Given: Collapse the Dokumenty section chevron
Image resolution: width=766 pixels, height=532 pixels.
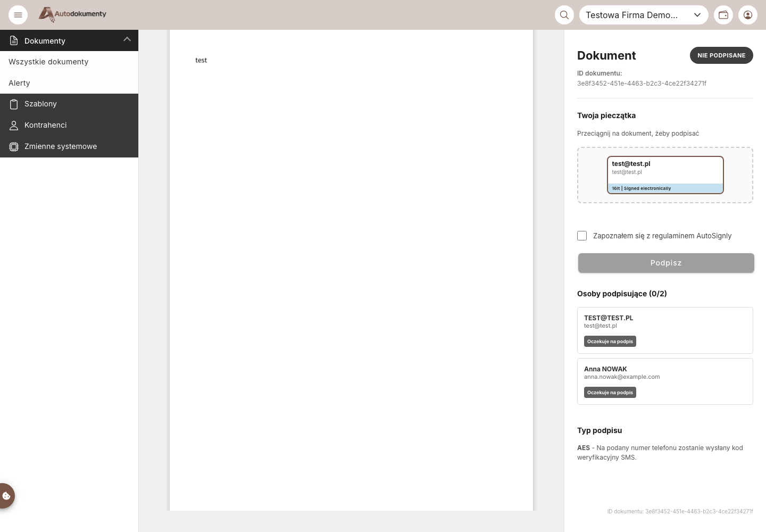Looking at the screenshot, I should point(127,39).
